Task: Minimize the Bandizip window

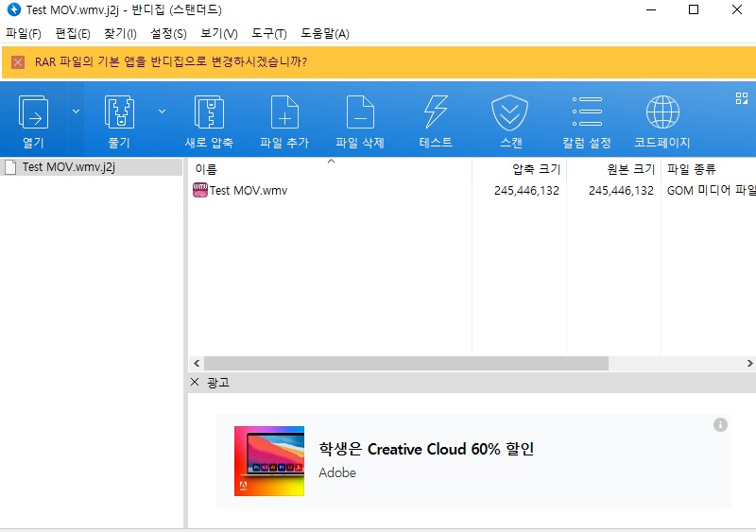Action: pyautogui.click(x=651, y=9)
